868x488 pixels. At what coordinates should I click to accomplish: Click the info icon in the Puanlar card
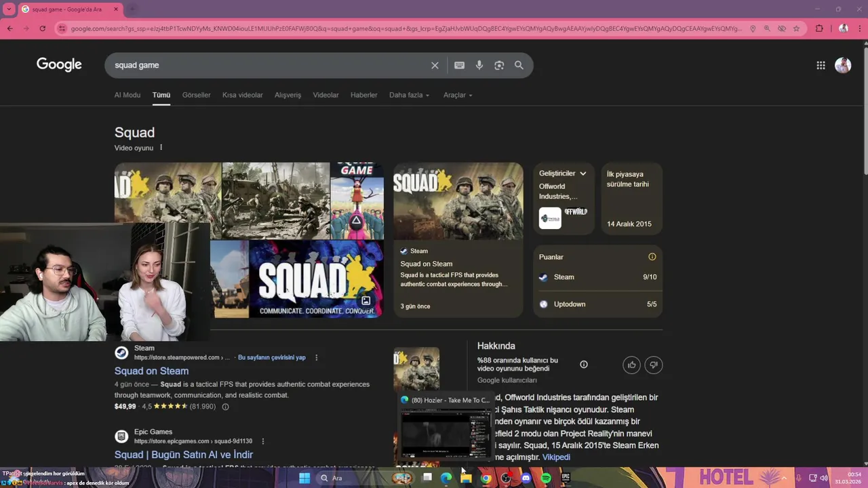pos(652,257)
